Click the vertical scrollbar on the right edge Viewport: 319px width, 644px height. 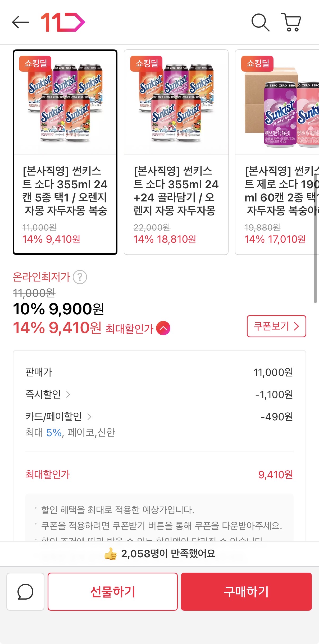pos(315,238)
